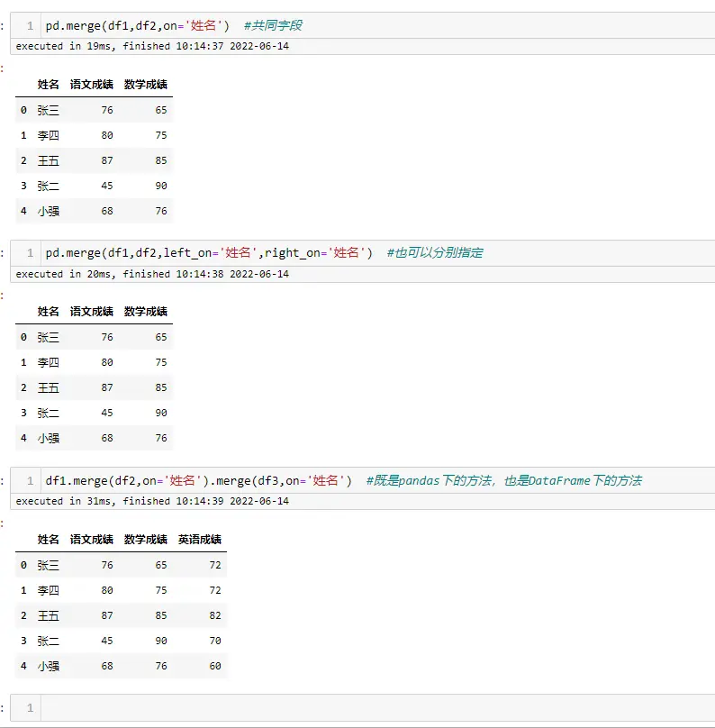Click 张二's 数学成绩 value 90 in the first table
The image size is (715, 728).
click(160, 186)
